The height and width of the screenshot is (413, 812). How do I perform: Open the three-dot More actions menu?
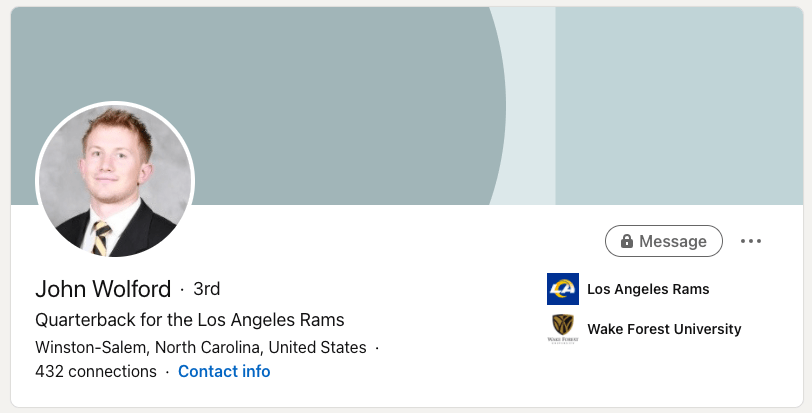(751, 241)
